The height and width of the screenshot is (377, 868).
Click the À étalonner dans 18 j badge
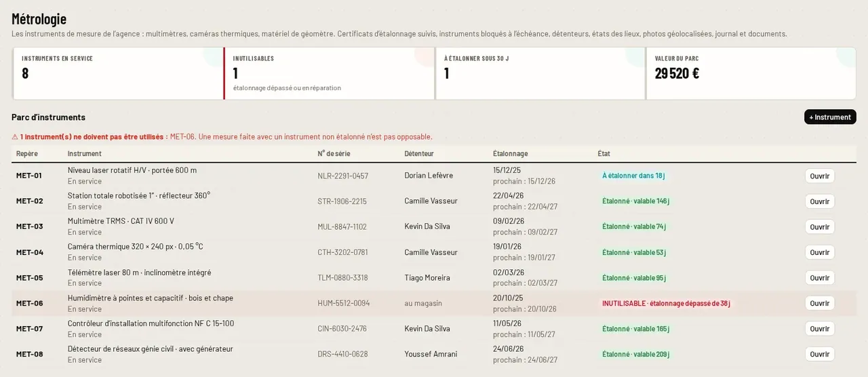coord(633,176)
